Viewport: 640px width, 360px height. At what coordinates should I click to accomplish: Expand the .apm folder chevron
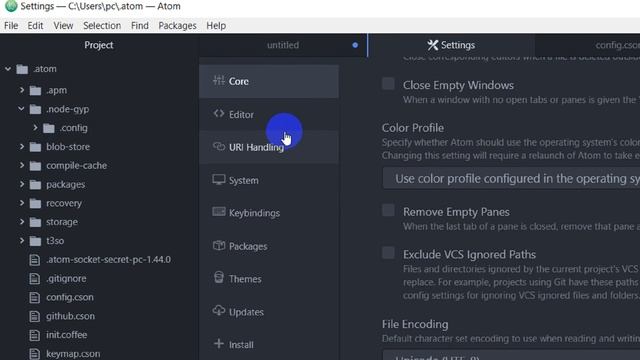point(22,90)
